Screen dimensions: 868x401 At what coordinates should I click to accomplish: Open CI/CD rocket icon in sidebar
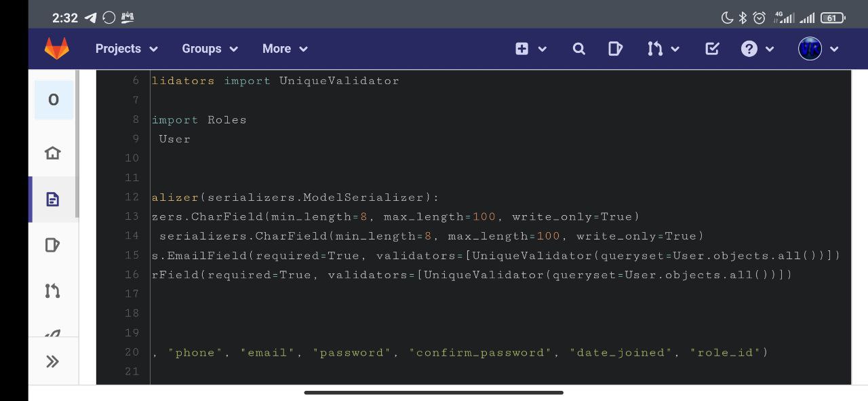click(53, 333)
